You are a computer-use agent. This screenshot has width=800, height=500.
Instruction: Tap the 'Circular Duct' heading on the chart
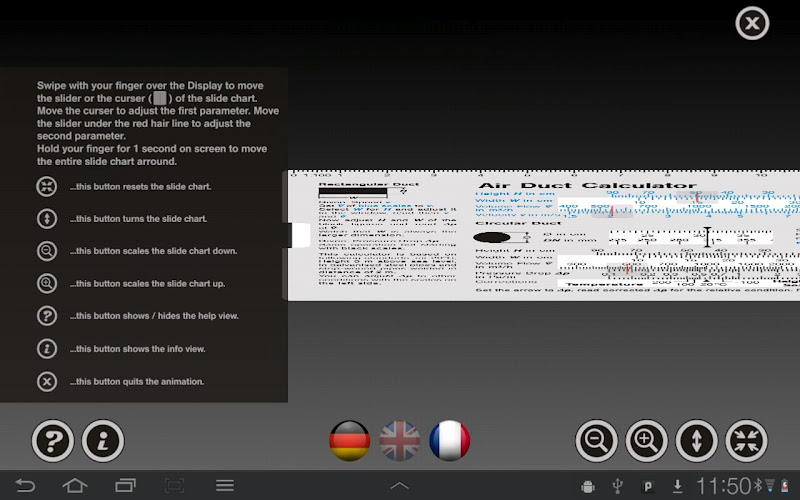click(x=518, y=223)
